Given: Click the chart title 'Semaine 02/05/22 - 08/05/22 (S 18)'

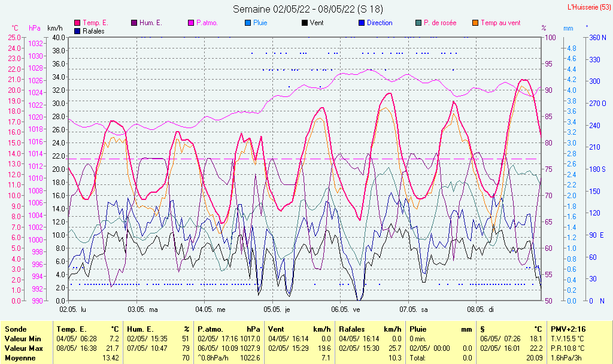Looking at the screenshot, I should 308,9.
